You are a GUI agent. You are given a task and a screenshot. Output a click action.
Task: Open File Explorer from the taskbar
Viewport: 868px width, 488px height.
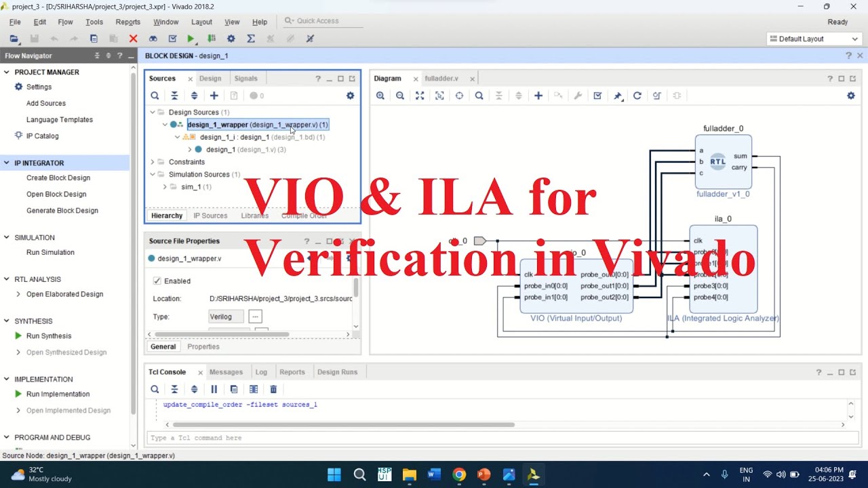coord(409,474)
